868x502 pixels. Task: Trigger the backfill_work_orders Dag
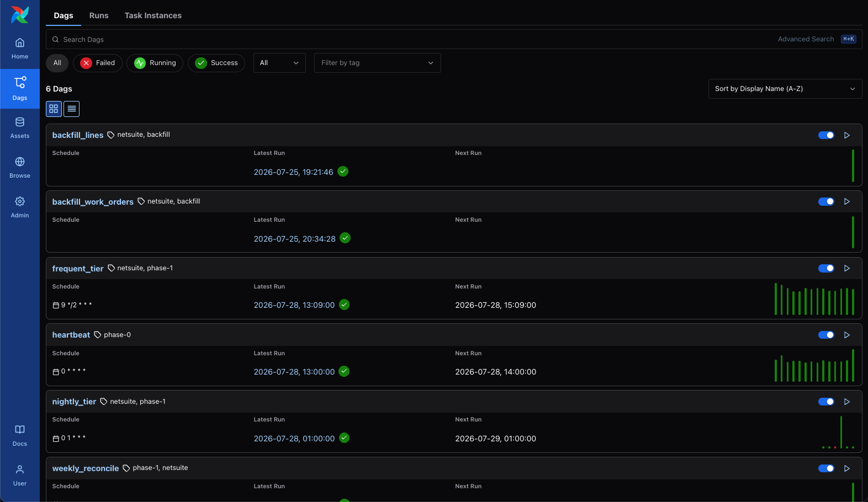pos(847,202)
